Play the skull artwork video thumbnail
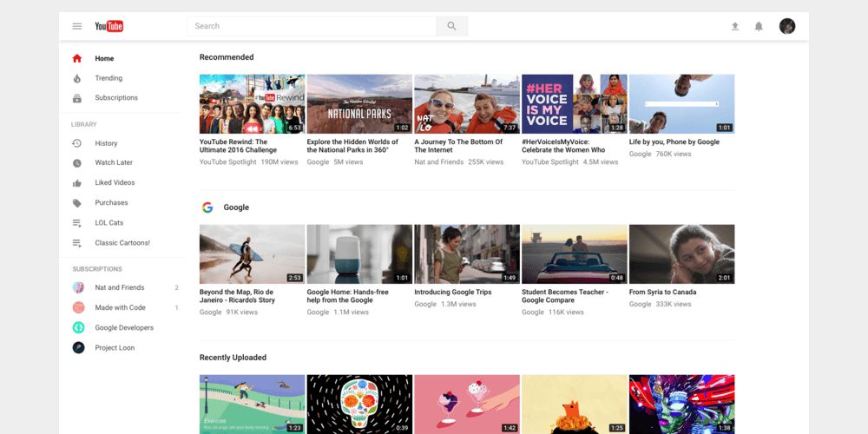Screen dimensions: 868x434 point(359,404)
